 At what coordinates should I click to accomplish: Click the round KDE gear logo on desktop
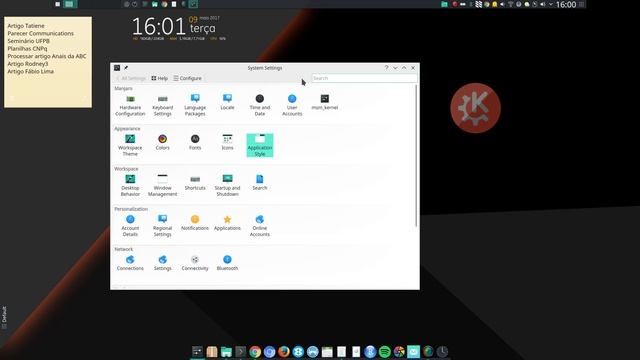pos(476,108)
